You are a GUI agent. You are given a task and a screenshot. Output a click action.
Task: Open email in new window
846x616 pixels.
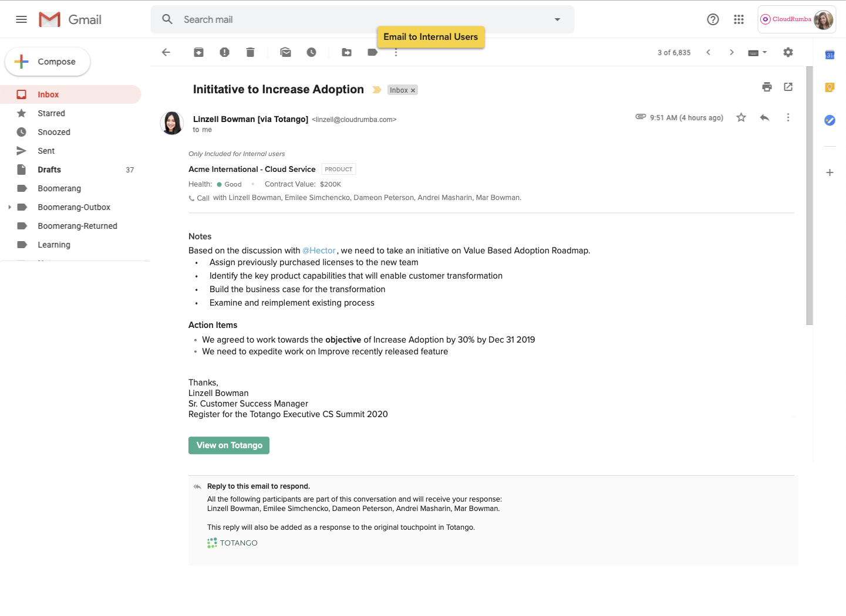788,87
